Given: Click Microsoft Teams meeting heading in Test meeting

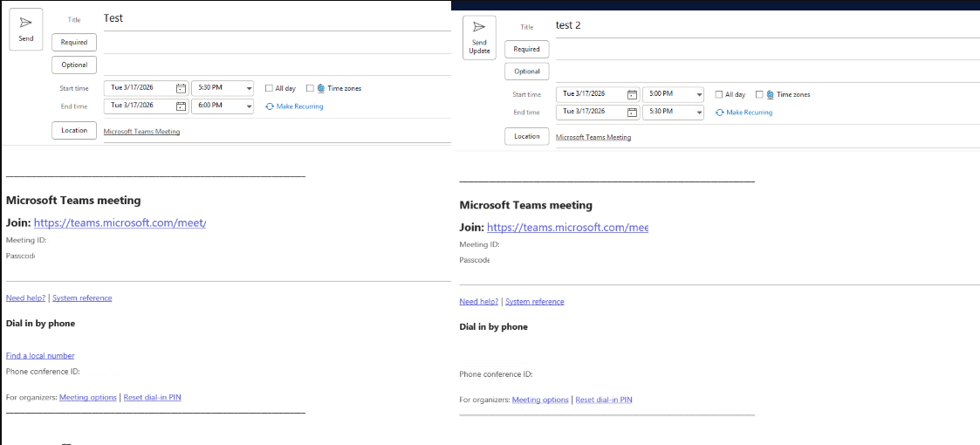Looking at the screenshot, I should coord(73,201).
